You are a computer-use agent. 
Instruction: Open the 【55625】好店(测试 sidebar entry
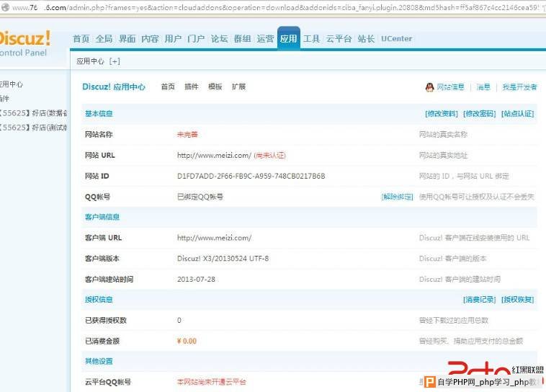34,127
